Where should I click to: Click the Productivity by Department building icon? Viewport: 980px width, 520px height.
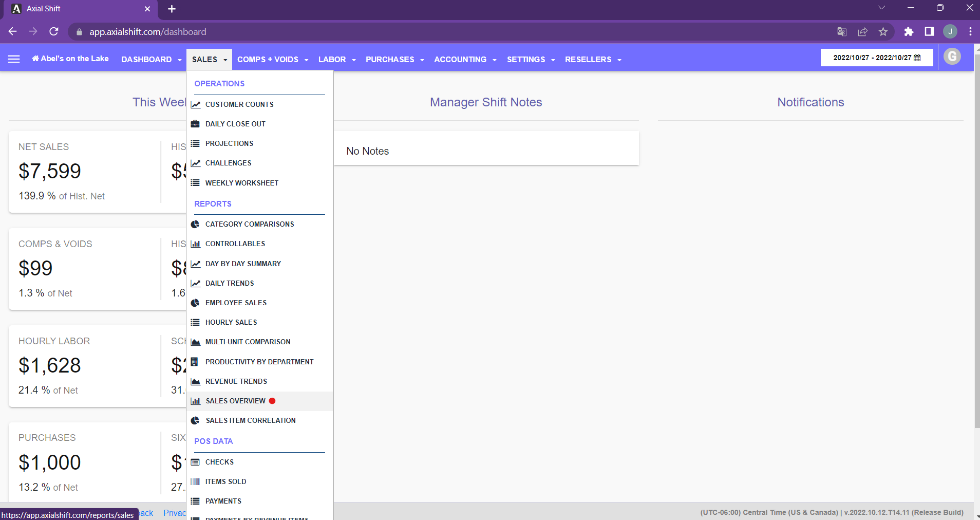tap(195, 362)
